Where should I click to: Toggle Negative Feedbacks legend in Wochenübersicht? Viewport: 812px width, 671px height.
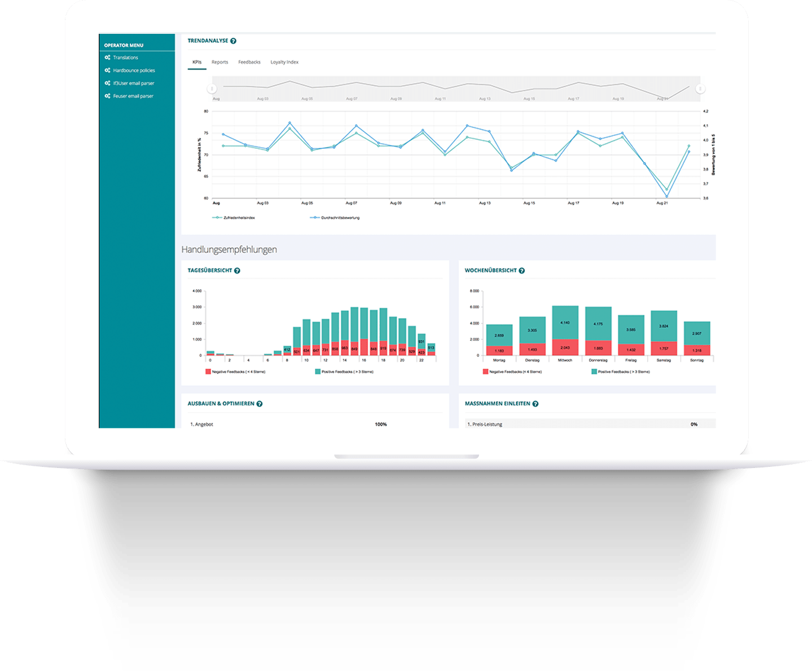click(512, 372)
